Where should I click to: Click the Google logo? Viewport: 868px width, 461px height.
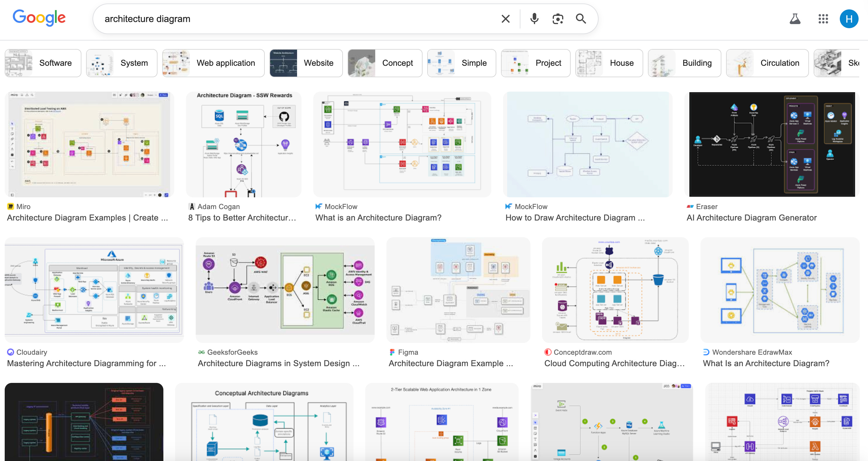[x=39, y=18]
